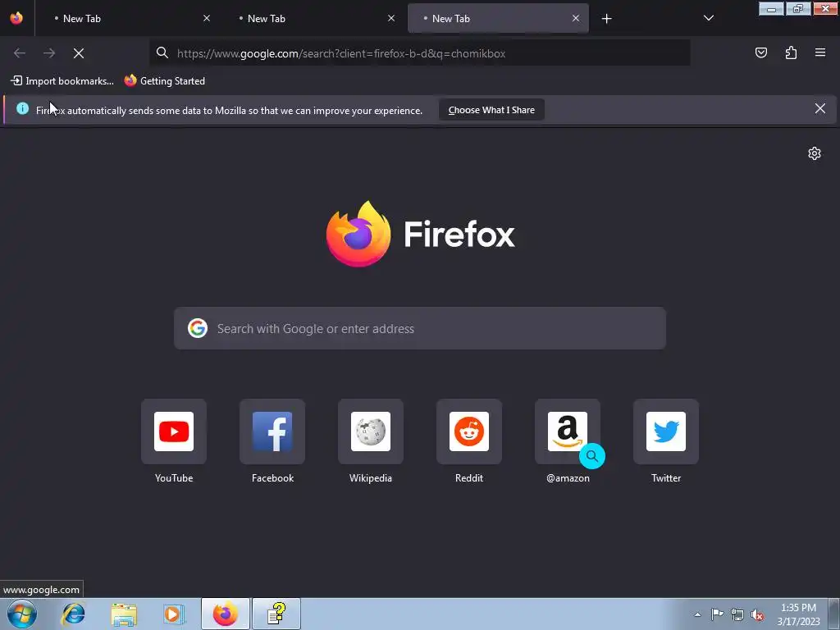Save page to Pocket
Screen dimensions: 840x630
[760, 52]
